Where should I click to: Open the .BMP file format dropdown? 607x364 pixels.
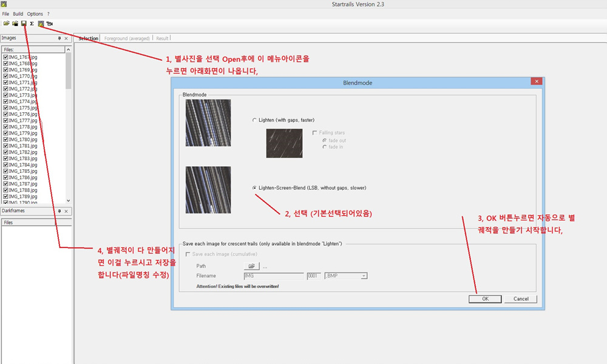pos(364,276)
